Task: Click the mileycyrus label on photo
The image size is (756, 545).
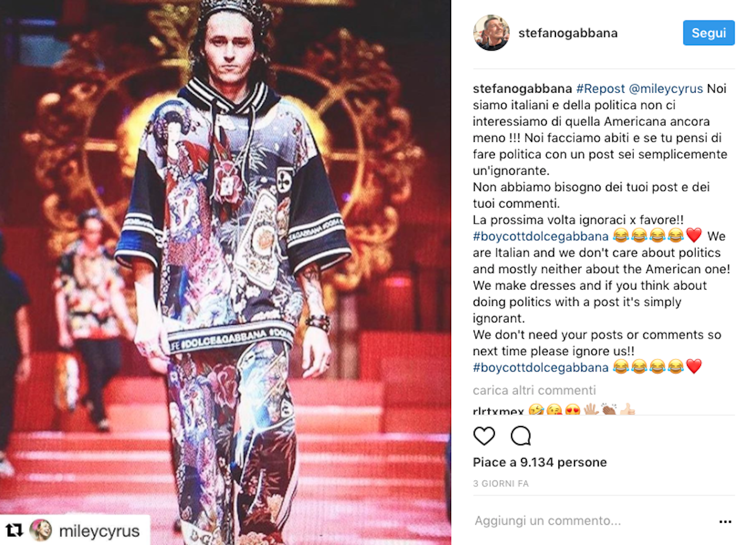Action: pos(99,531)
